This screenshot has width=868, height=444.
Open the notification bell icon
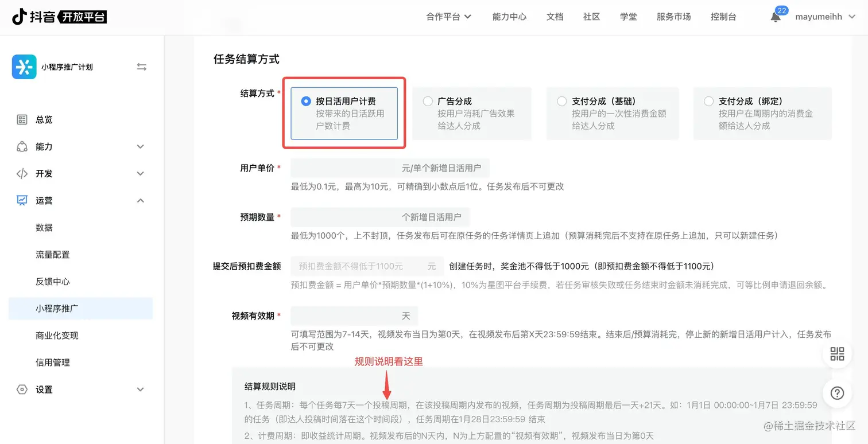tap(776, 17)
